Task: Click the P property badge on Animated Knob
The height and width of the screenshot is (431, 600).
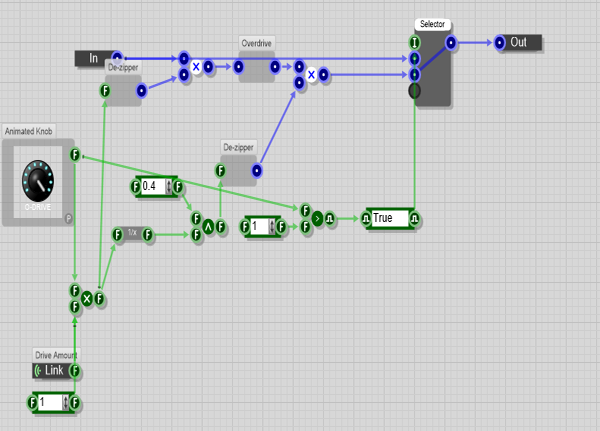Action: [x=68, y=217]
